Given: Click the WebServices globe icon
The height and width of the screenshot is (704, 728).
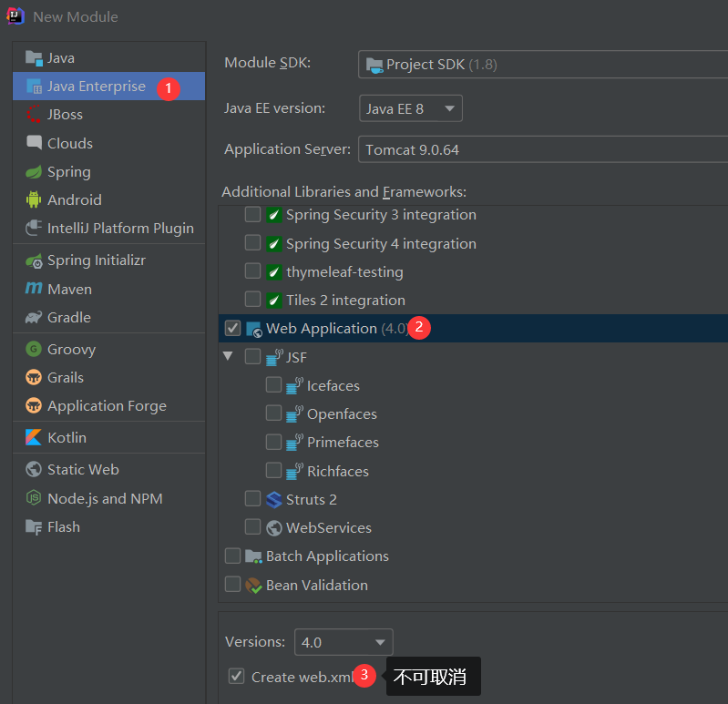Looking at the screenshot, I should (274, 527).
